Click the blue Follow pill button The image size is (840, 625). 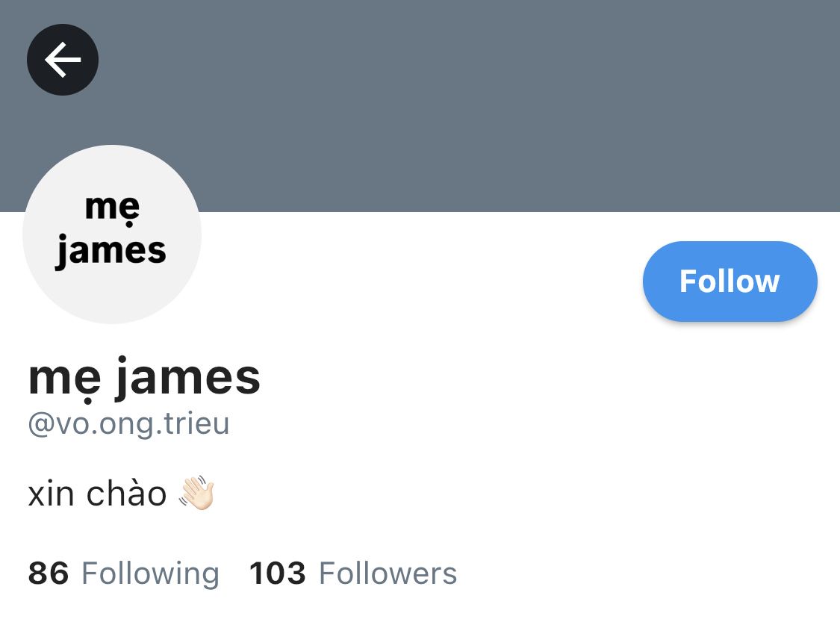(729, 282)
